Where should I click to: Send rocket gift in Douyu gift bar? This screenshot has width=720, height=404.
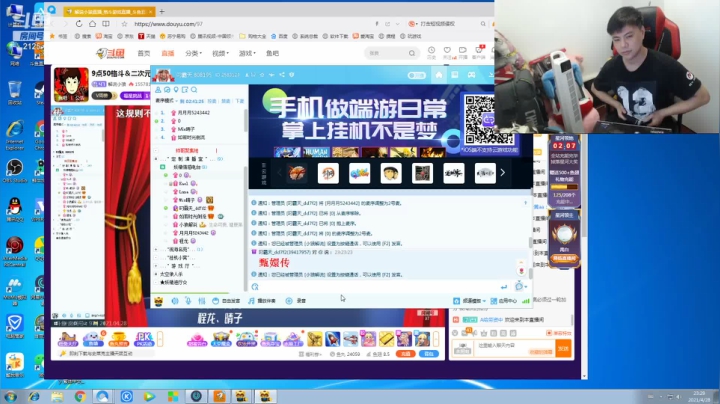[332, 339]
